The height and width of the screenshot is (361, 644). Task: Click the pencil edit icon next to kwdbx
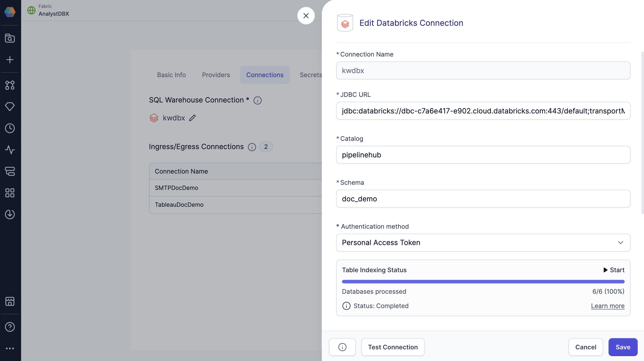coord(192,118)
